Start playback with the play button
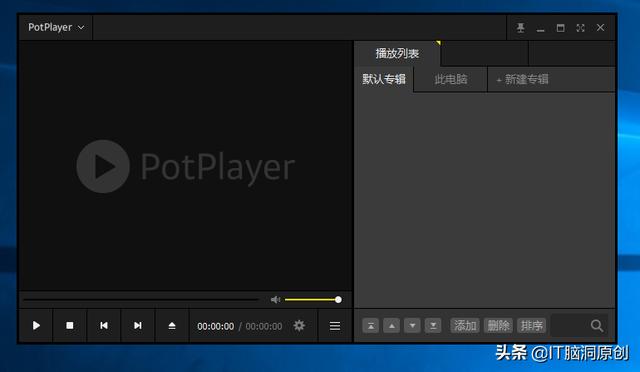 (x=36, y=325)
